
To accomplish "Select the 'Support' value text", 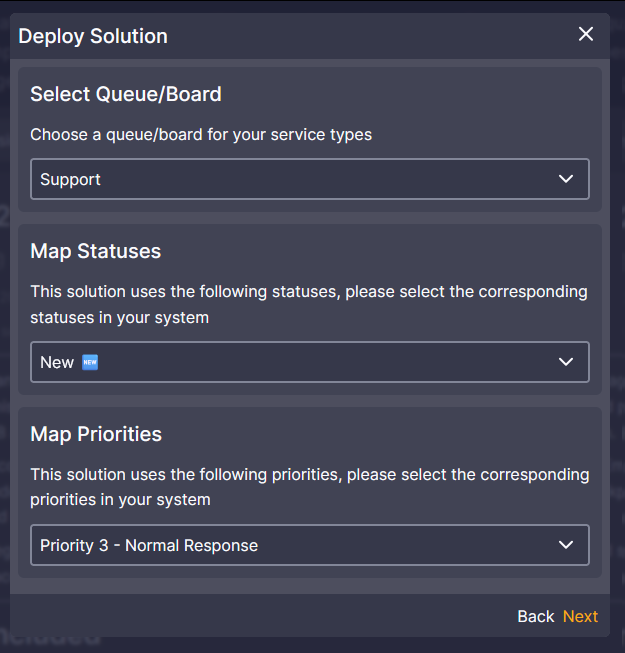I will 70,180.
